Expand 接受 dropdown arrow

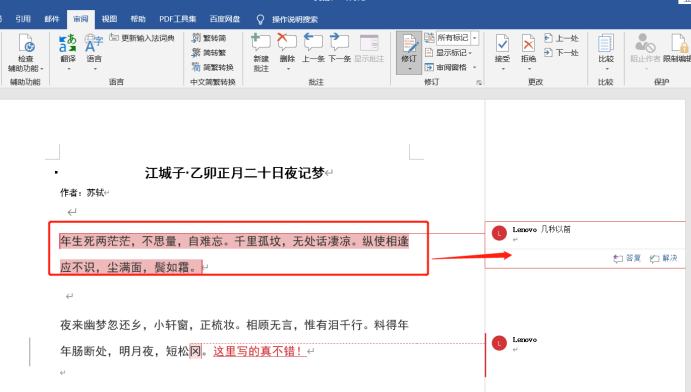click(x=503, y=69)
